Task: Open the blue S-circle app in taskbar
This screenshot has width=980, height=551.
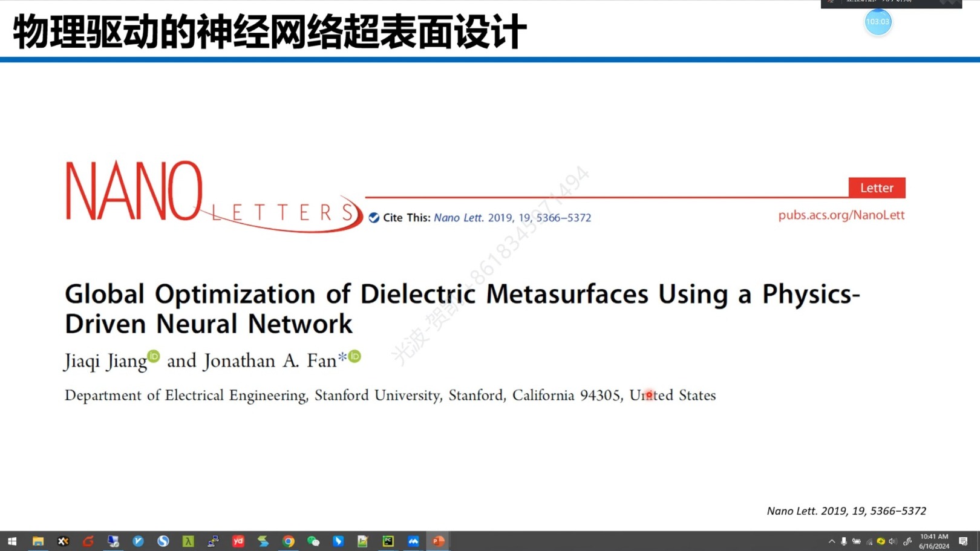Action: [163, 541]
